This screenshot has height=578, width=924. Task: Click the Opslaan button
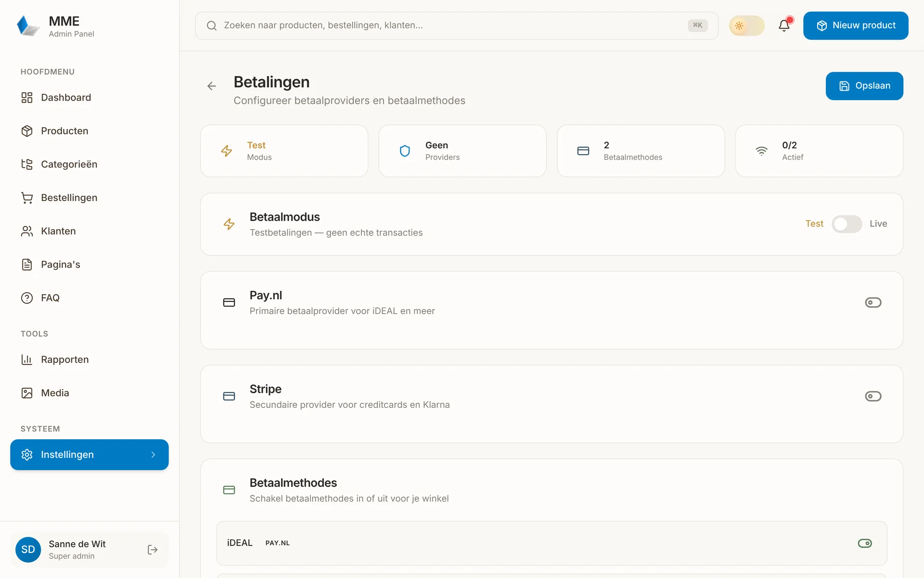pyautogui.click(x=864, y=86)
